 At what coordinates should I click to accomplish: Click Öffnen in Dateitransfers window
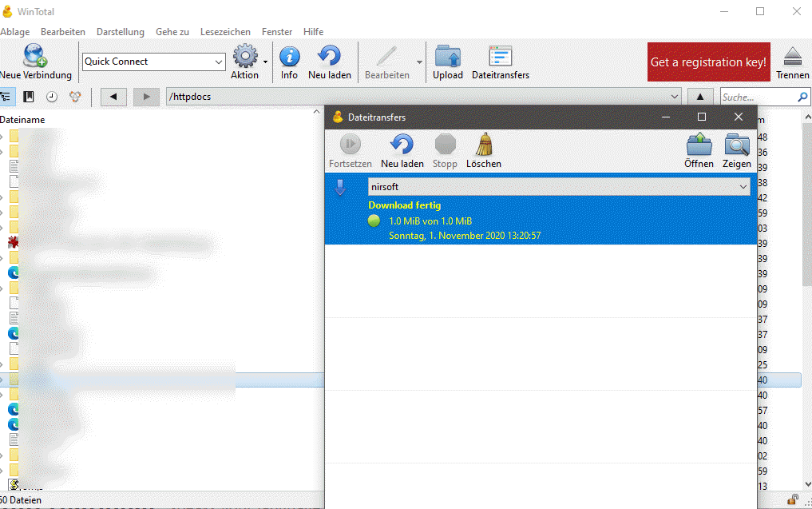click(699, 151)
